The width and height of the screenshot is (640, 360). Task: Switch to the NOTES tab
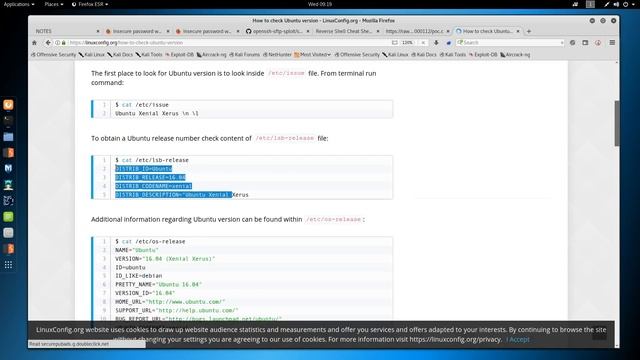(x=67, y=31)
